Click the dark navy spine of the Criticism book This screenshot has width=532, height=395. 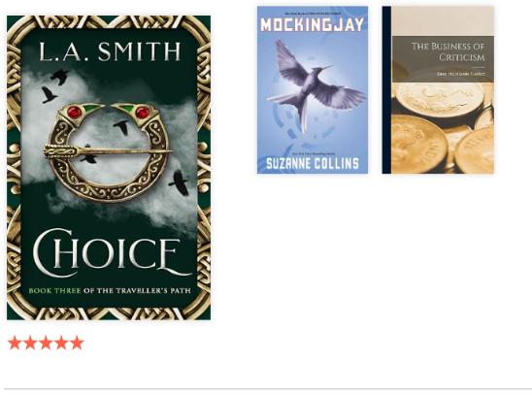386,90
